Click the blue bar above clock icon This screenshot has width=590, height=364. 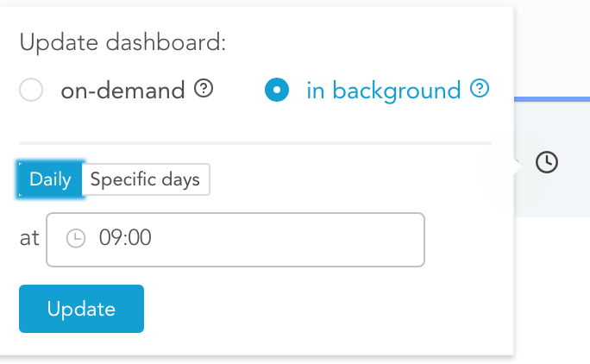coord(552,99)
